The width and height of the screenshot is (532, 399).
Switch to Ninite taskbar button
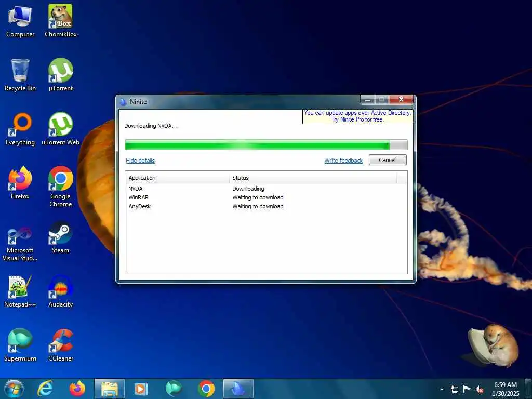(238, 389)
